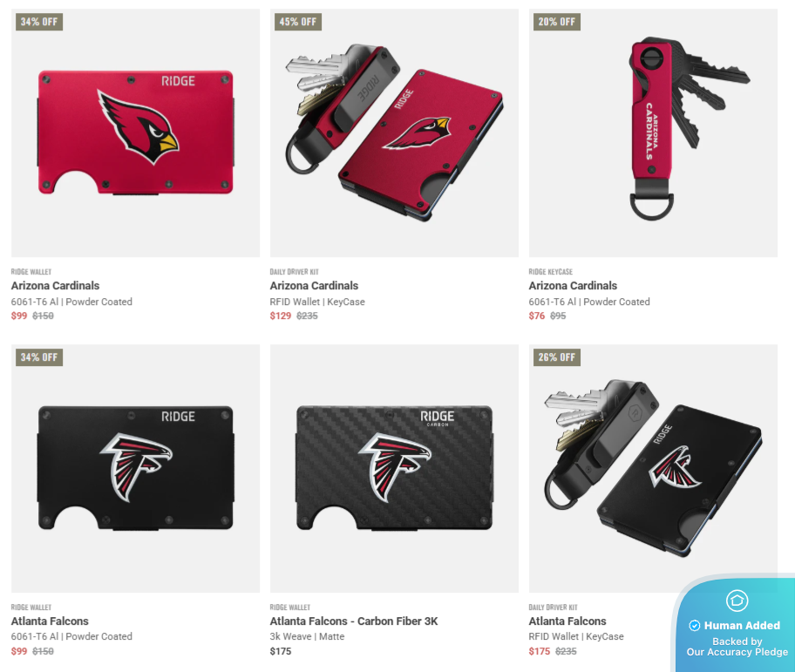Viewport: 795px width, 672px height.
Task: Open Atlanta Falcons title under Daily Driver Kit
Action: [x=567, y=621]
